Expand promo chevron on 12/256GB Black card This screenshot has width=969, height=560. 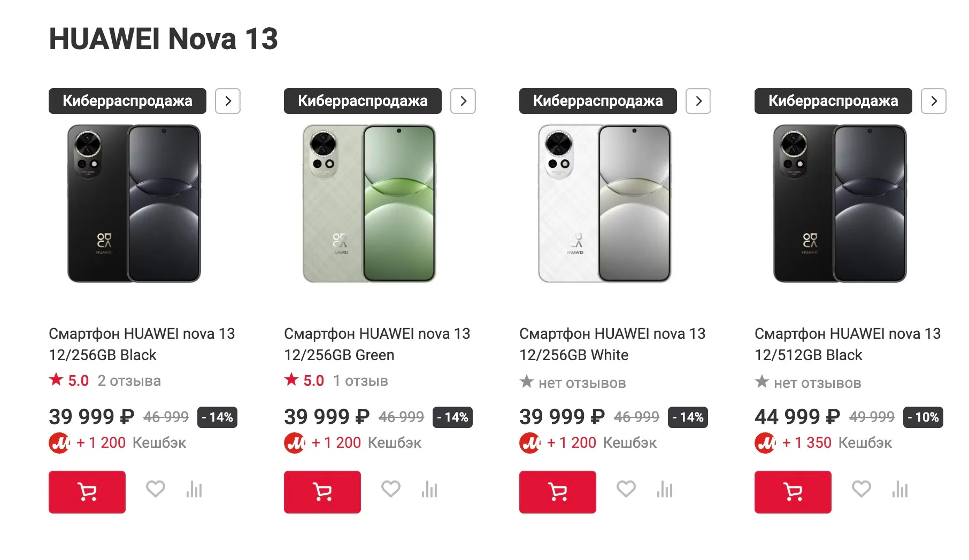click(x=228, y=101)
